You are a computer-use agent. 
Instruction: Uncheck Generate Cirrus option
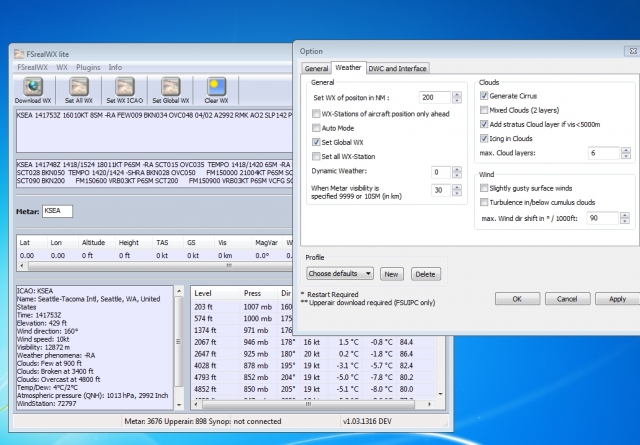(x=484, y=96)
